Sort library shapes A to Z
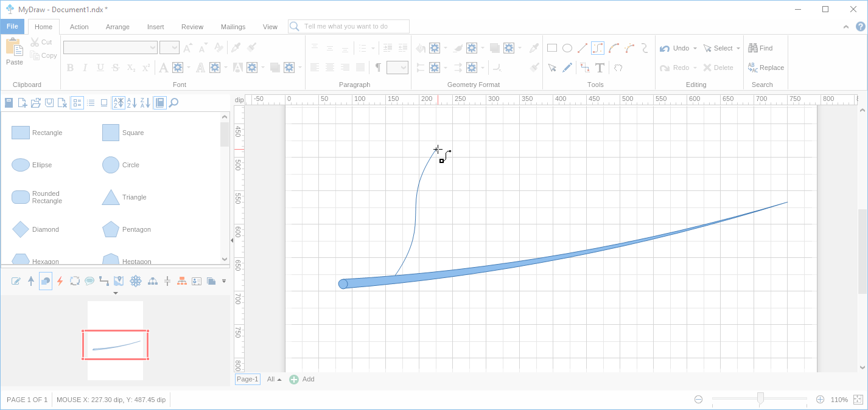868x410 pixels. 131,103
